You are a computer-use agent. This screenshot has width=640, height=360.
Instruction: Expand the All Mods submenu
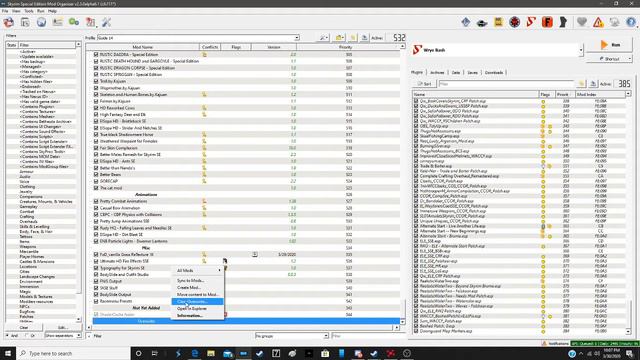tap(198, 271)
